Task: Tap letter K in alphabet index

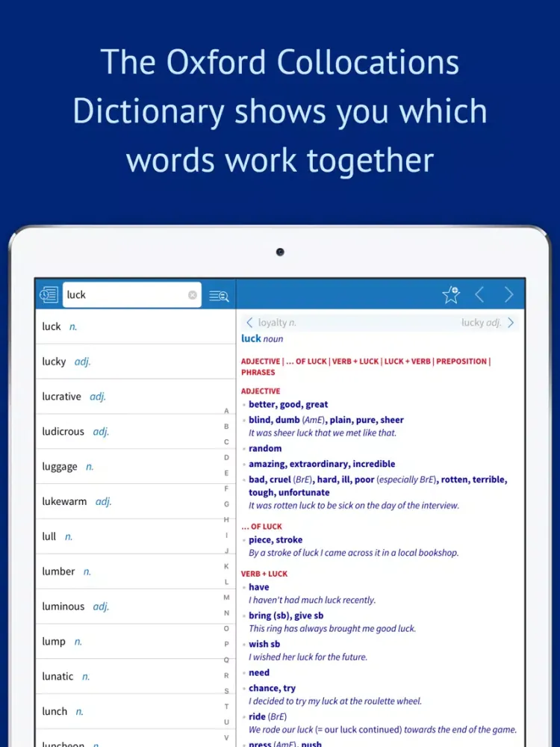Action: (227, 566)
